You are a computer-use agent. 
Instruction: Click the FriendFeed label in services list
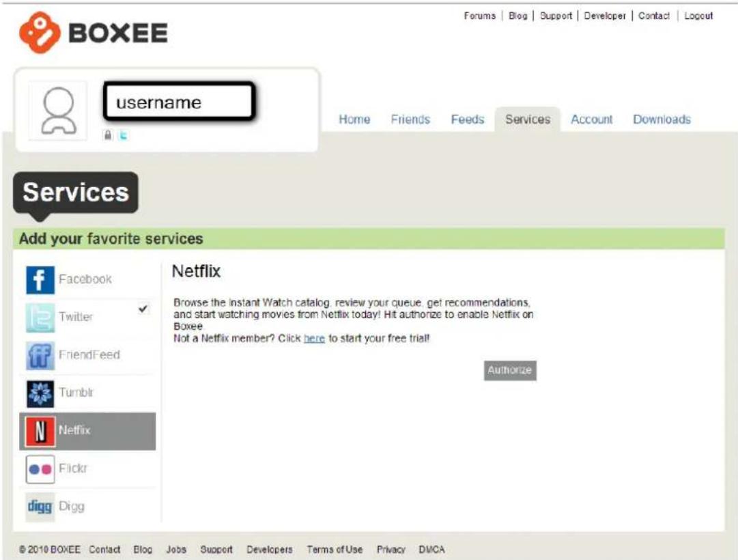pos(89,354)
